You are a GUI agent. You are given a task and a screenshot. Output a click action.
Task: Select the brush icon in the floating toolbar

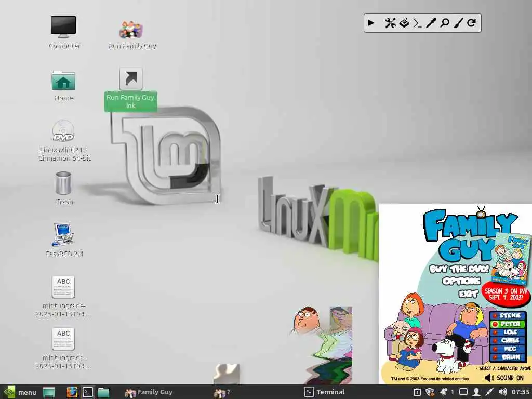pos(458,23)
